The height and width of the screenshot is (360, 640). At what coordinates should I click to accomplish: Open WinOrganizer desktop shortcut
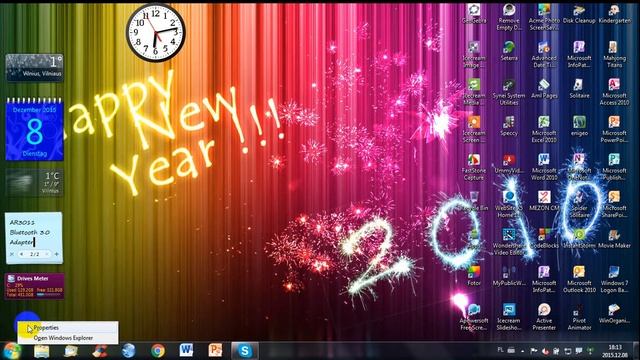(614, 313)
